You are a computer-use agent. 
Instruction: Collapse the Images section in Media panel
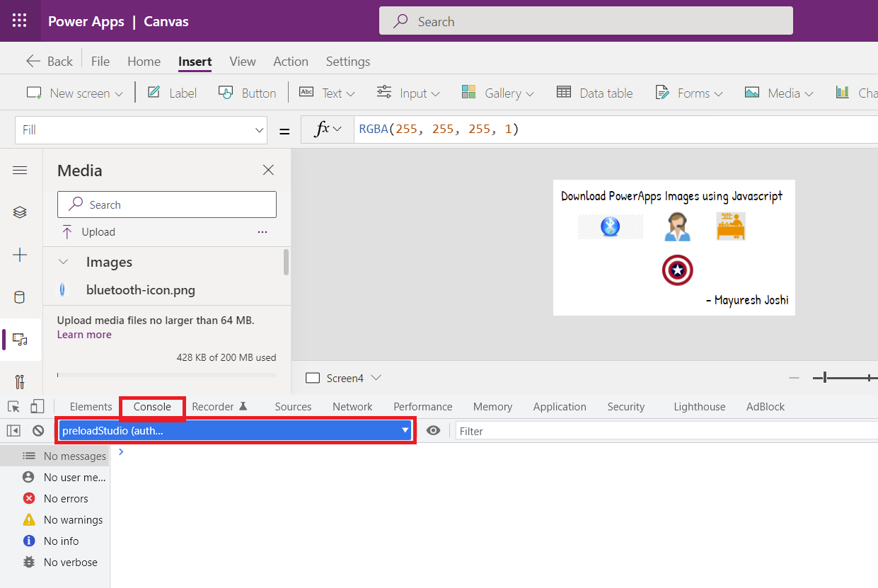(63, 262)
